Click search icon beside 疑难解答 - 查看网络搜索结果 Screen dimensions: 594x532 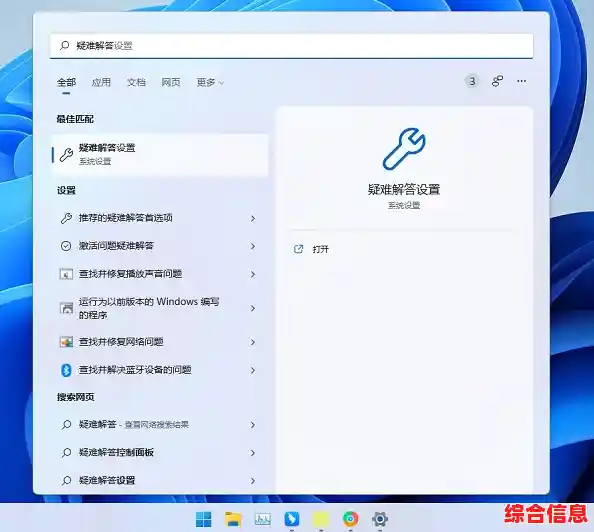(66, 425)
